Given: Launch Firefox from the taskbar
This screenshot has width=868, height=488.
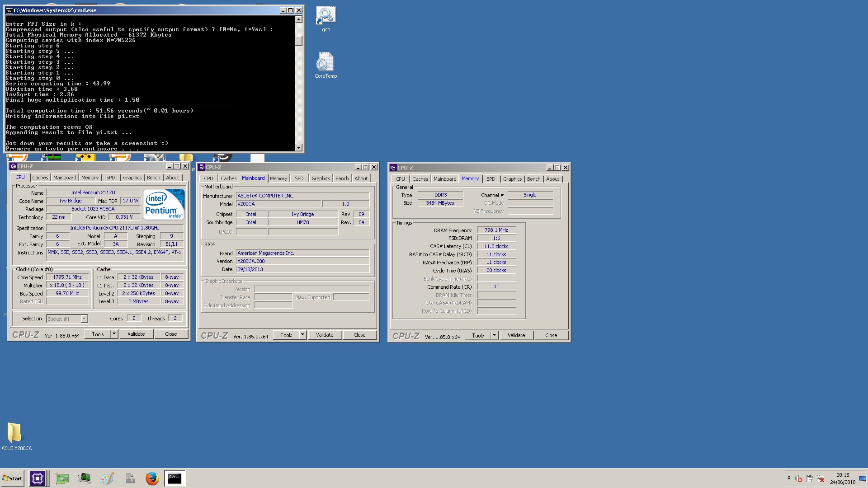Looking at the screenshot, I should coord(152,479).
